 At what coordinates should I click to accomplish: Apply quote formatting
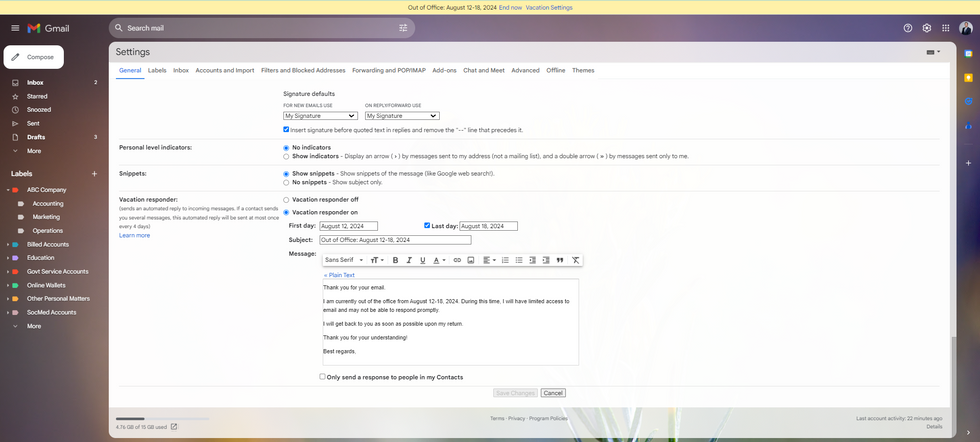pyautogui.click(x=560, y=260)
